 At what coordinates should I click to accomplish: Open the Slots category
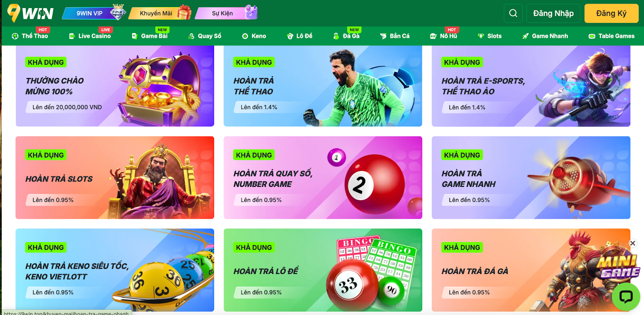[489, 36]
